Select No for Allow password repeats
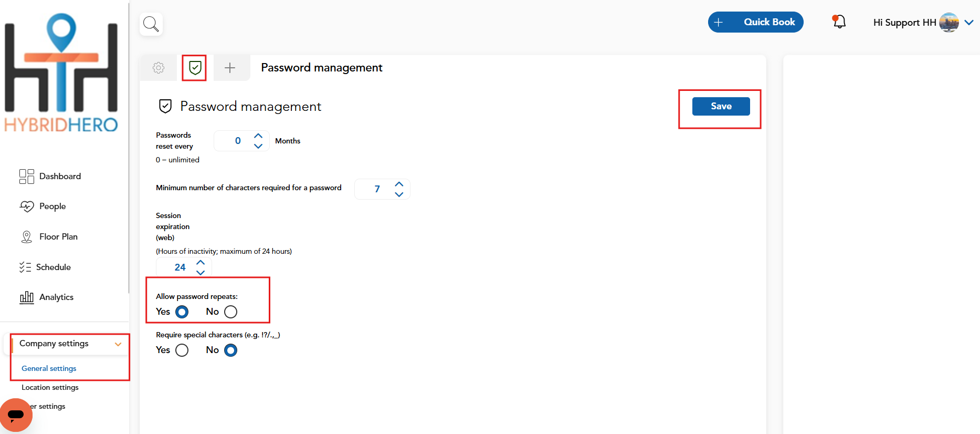The width and height of the screenshot is (980, 434). pyautogui.click(x=230, y=312)
